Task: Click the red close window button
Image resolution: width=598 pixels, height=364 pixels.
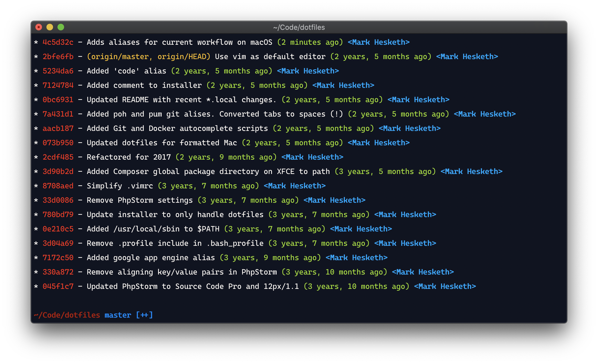Action: click(39, 27)
